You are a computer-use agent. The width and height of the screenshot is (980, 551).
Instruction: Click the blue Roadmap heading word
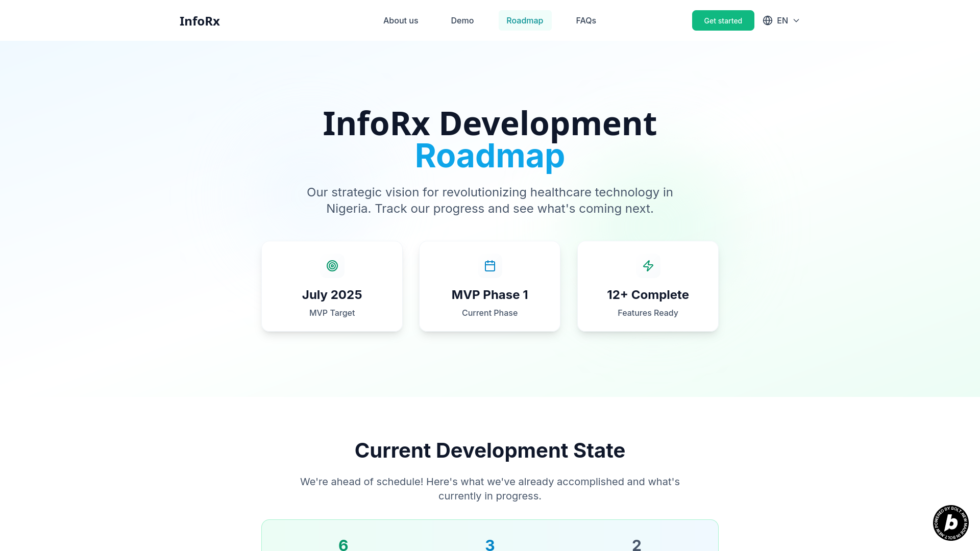490,156
